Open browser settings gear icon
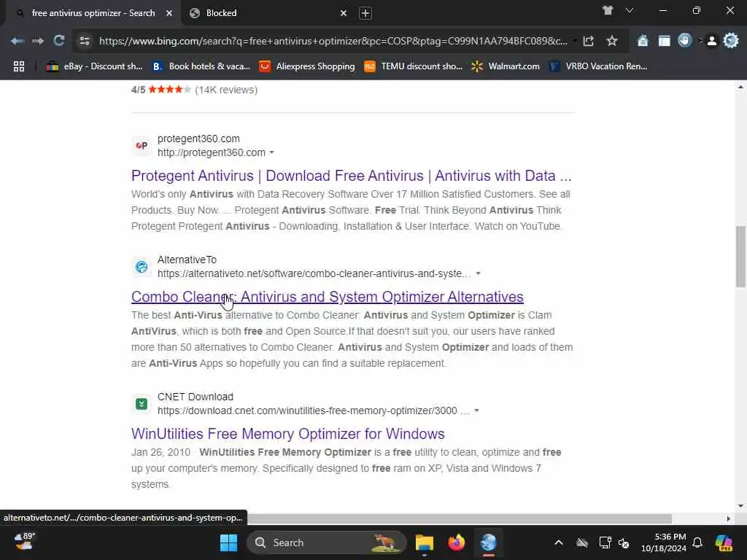 731,41
